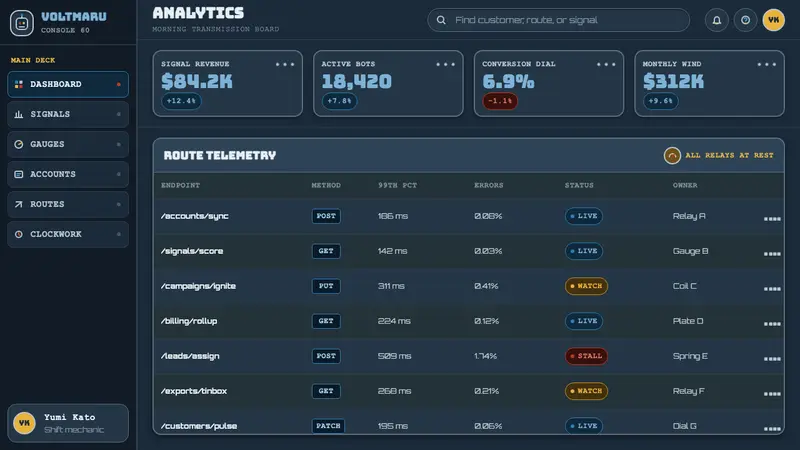Open the Monthly Wind card options menu
Image resolution: width=800 pixels, height=450 pixels.
coord(766,64)
